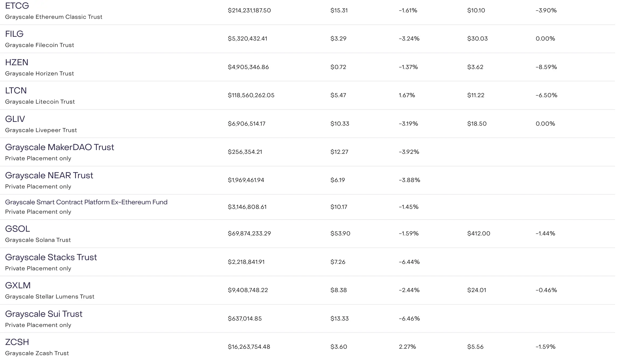Open Smart Contract Platform Ex-Ethereum Fund
Viewport: 619px width, 364px height.
(86, 202)
